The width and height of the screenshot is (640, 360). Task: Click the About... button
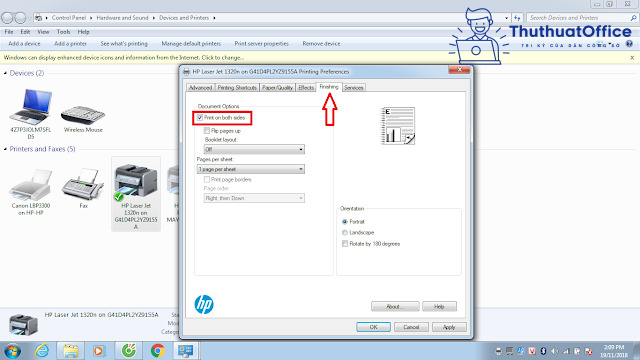[395, 307]
